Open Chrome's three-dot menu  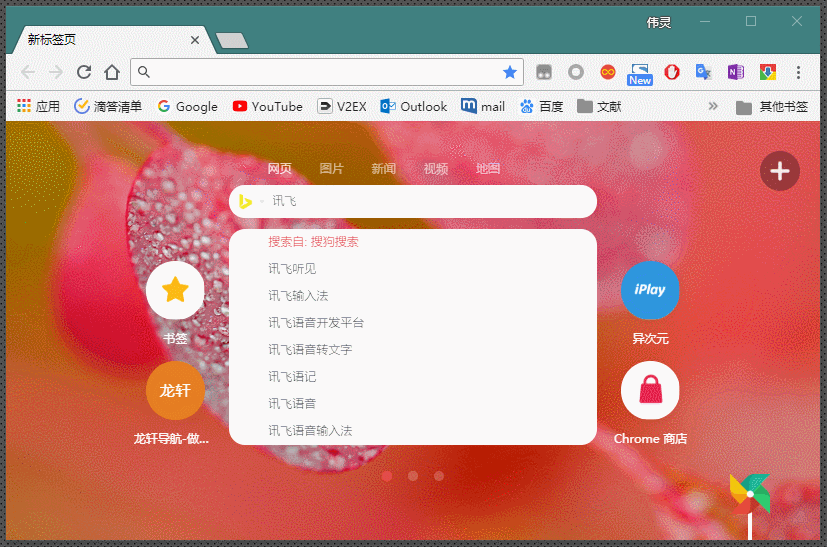coord(798,72)
